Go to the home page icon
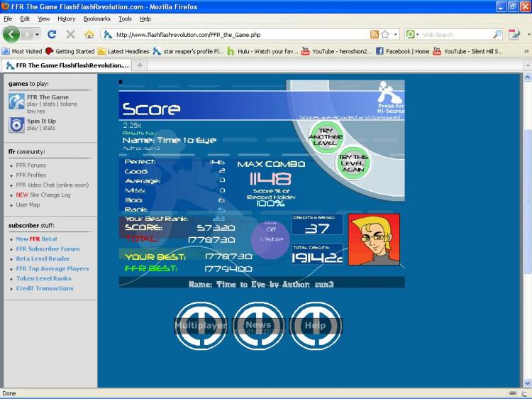532x399 pixels. tap(89, 34)
